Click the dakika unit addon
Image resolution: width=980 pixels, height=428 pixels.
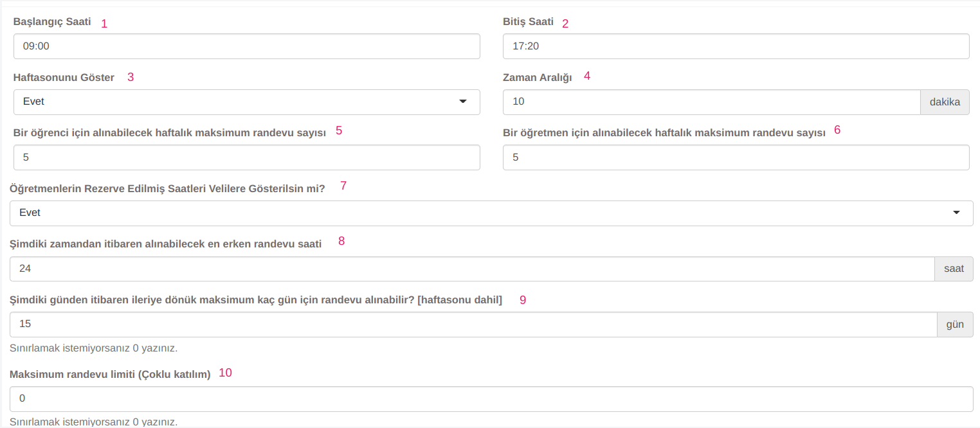tap(945, 102)
